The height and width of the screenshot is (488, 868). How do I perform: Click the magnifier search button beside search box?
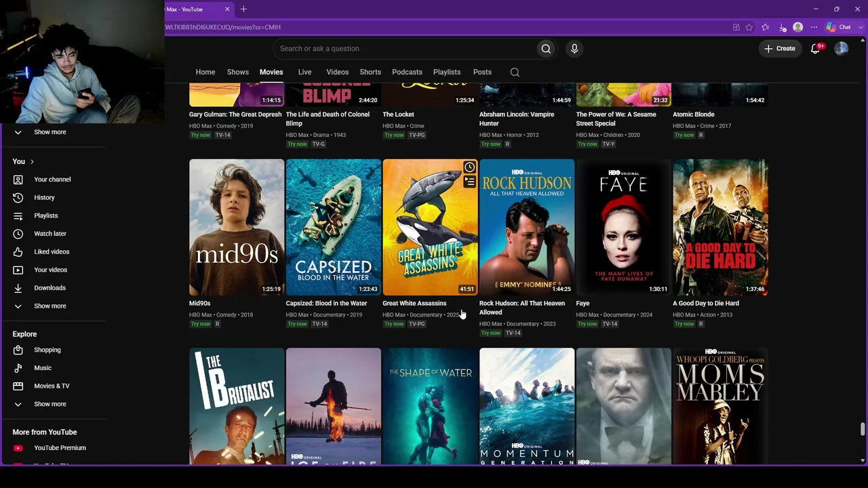point(546,49)
